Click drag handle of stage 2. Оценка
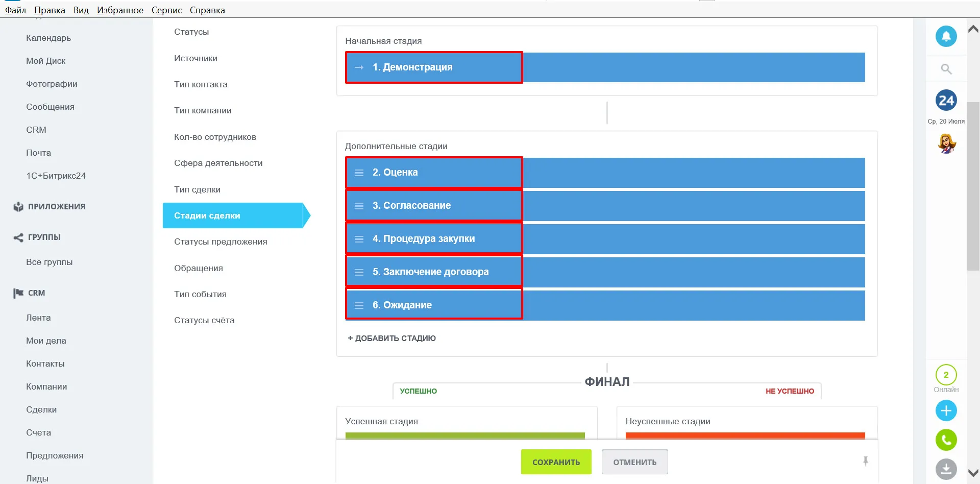 pyautogui.click(x=359, y=173)
